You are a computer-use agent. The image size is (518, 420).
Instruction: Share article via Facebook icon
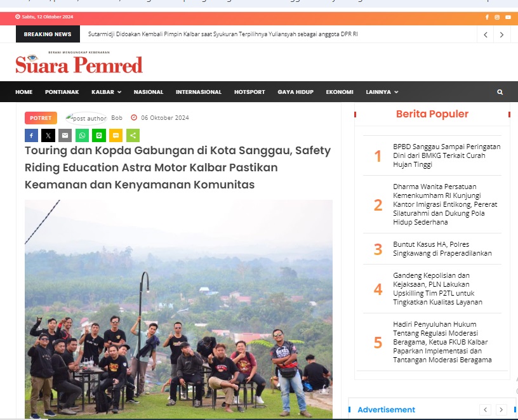click(31, 135)
